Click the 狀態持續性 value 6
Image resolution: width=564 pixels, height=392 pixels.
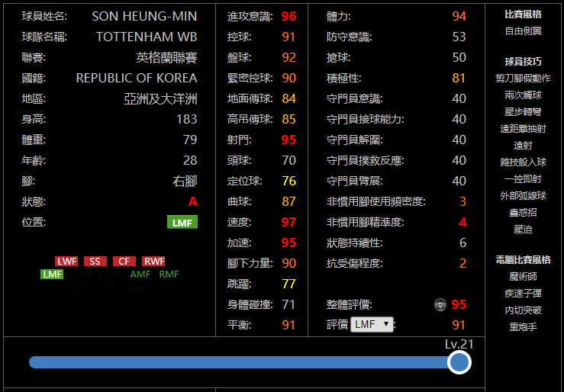click(x=463, y=243)
